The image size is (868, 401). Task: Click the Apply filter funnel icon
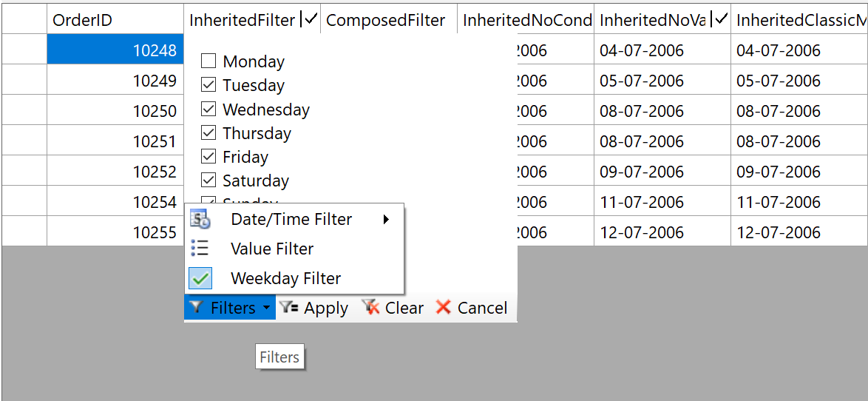(x=289, y=308)
